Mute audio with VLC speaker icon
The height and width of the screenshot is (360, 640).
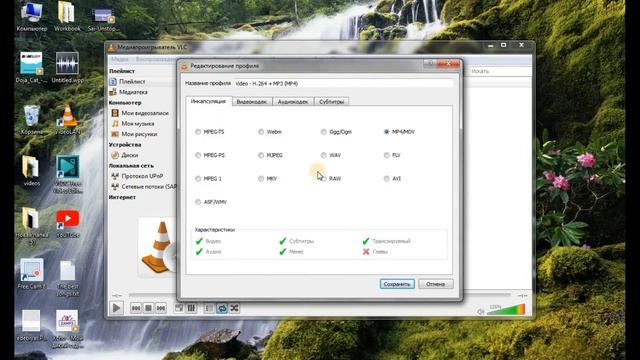(481, 311)
